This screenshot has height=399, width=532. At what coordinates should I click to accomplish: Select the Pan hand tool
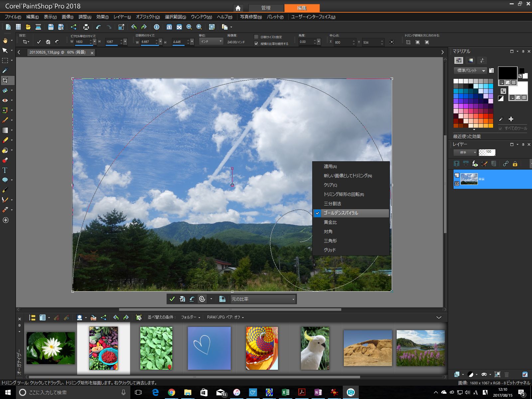[5, 41]
